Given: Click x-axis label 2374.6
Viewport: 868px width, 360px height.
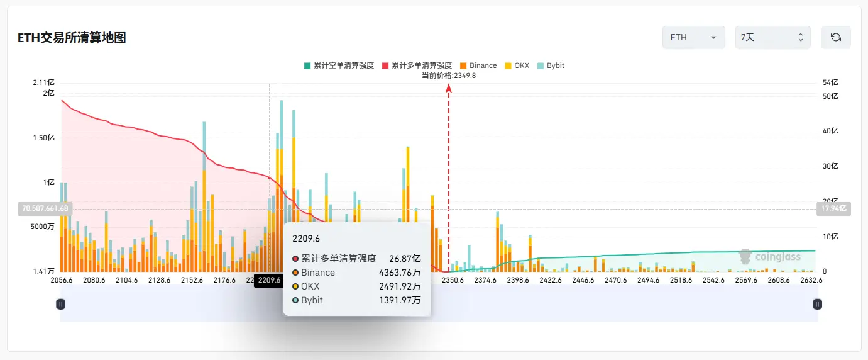Looking at the screenshot, I should tap(485, 281).
